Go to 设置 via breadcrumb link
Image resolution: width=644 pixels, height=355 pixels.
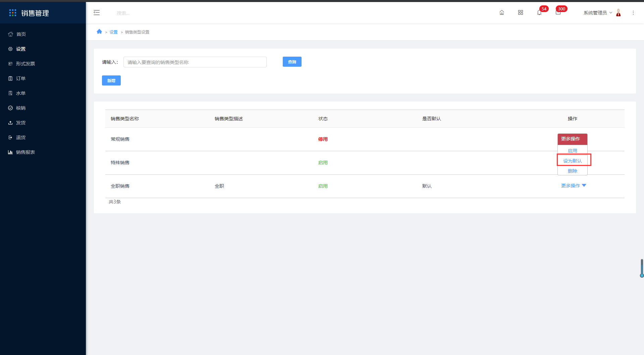pyautogui.click(x=113, y=32)
